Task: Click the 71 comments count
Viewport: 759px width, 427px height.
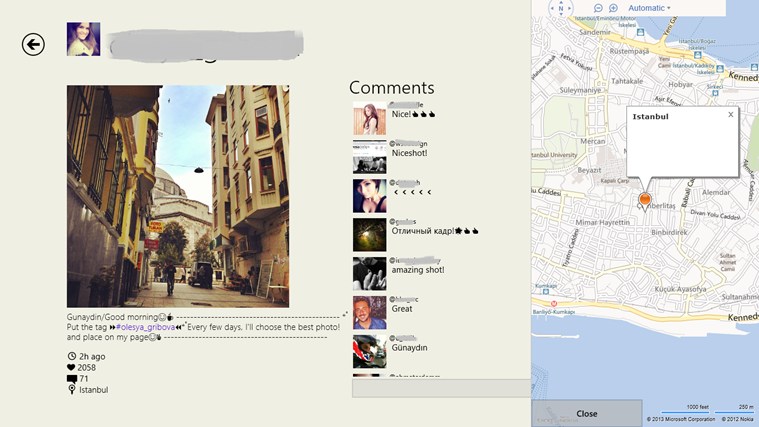Action: pyautogui.click(x=84, y=379)
